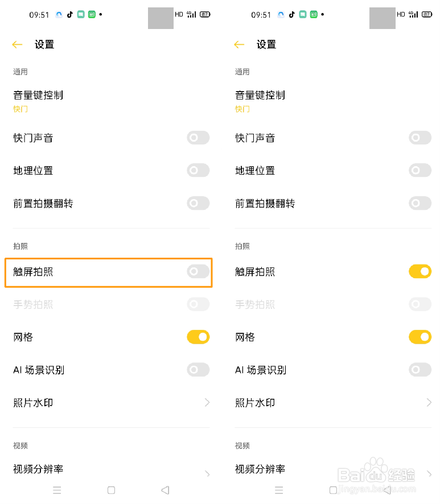This screenshot has height=504, width=440.
Task: Enable the 快门声音 shutter sound toggle
Action: (198, 138)
